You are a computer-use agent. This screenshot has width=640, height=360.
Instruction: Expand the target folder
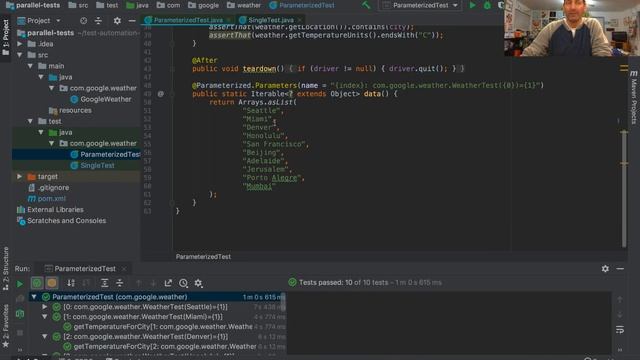20,176
